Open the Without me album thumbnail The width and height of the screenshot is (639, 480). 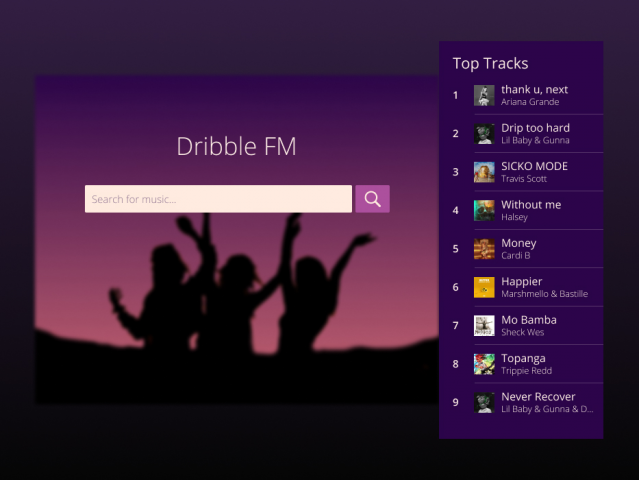click(484, 210)
